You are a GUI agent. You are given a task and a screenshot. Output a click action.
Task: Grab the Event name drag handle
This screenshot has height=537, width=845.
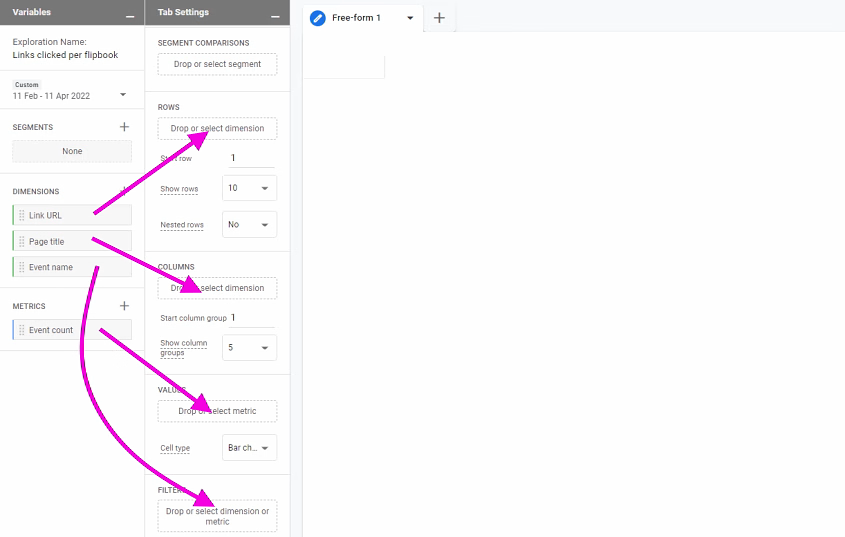pos(22,267)
